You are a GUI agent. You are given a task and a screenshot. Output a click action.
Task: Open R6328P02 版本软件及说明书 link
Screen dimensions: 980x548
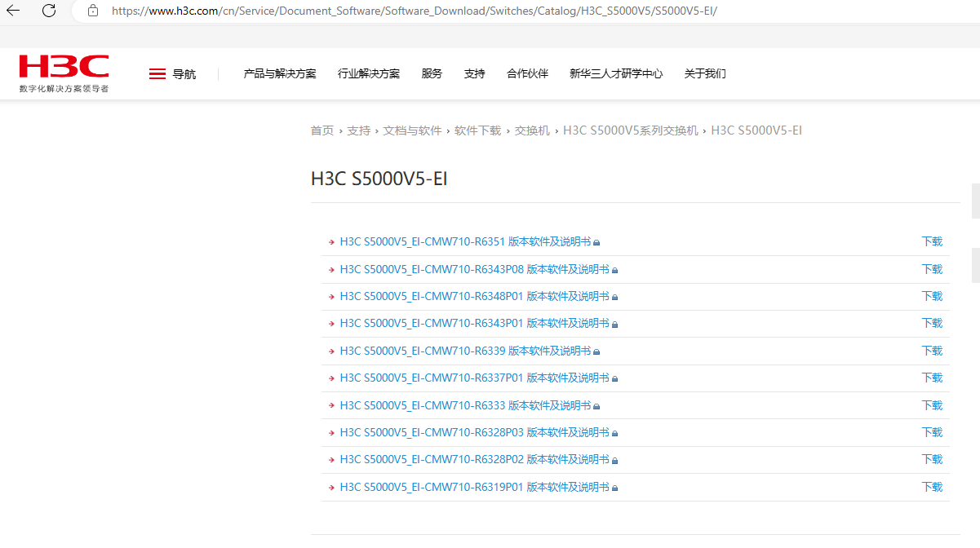[x=474, y=459]
